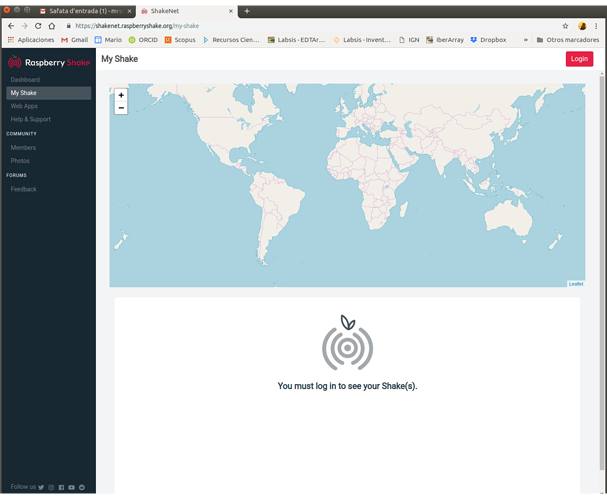Open browser home page
The height and width of the screenshot is (499, 607).
pyautogui.click(x=51, y=26)
